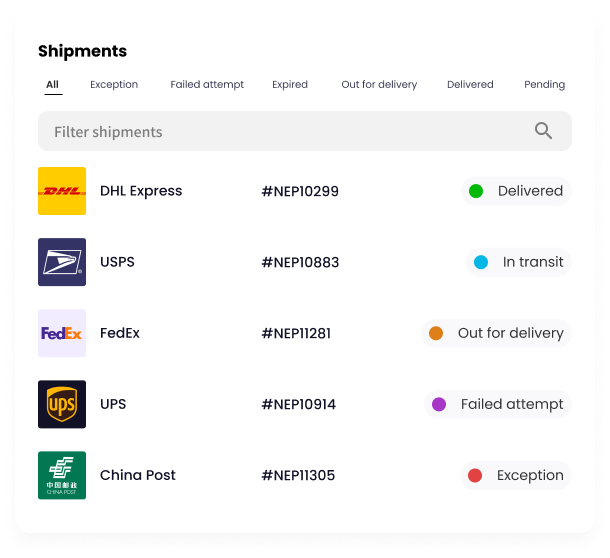Show the Expired shipments tab
Viewport: 610px width, 558px height.
click(x=290, y=84)
